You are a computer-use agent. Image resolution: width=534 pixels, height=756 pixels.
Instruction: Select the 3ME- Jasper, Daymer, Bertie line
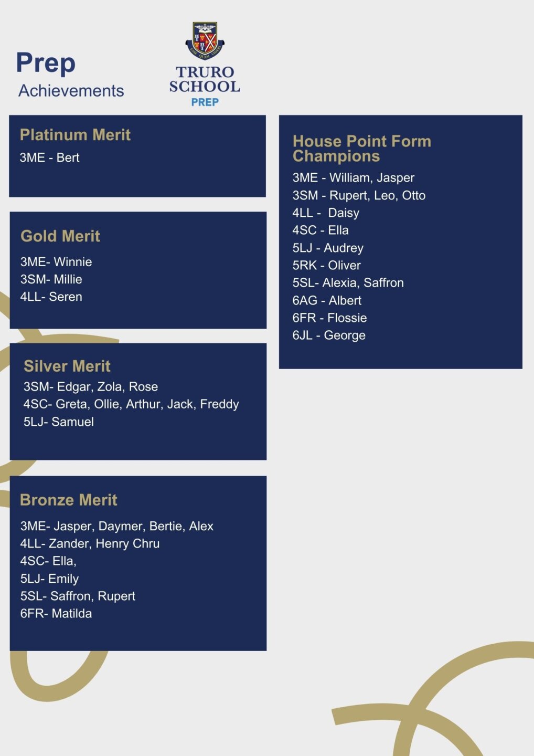tap(116, 526)
